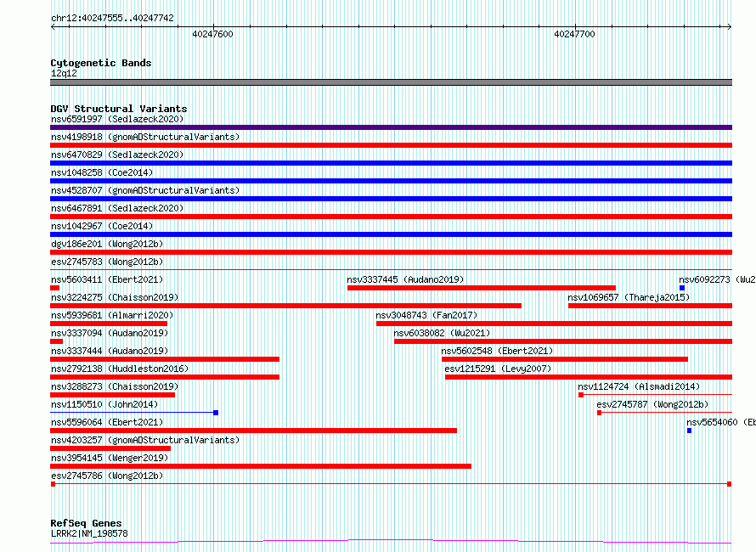
Task: Open the esv2745783 (Wong2012b) label
Action: point(107,262)
